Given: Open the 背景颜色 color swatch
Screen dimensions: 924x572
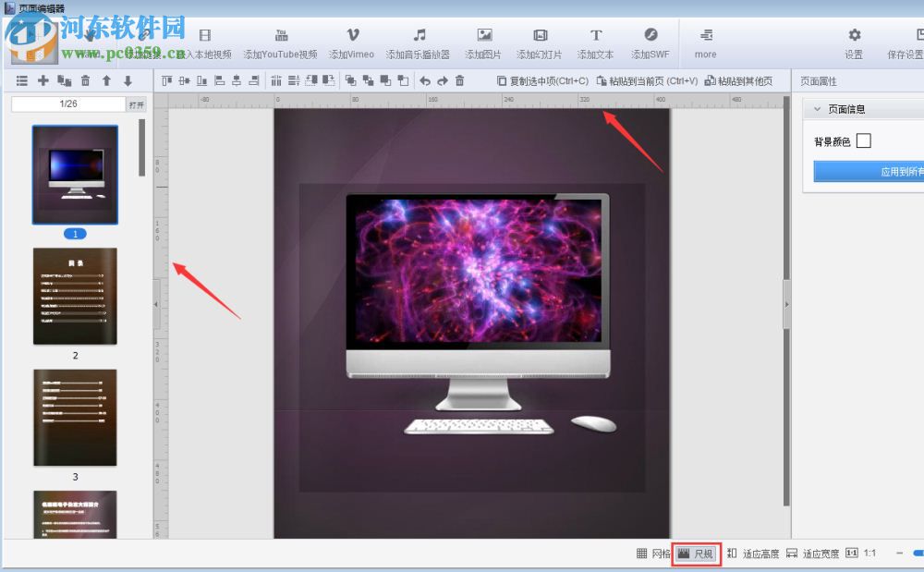Looking at the screenshot, I should 865,140.
